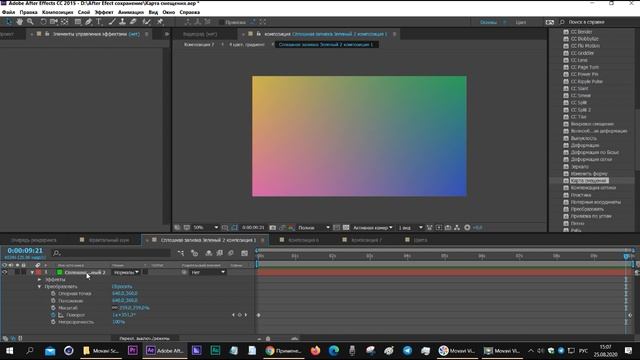Open the File menu
This screenshot has width=640, height=360.
pyautogui.click(x=8, y=12)
